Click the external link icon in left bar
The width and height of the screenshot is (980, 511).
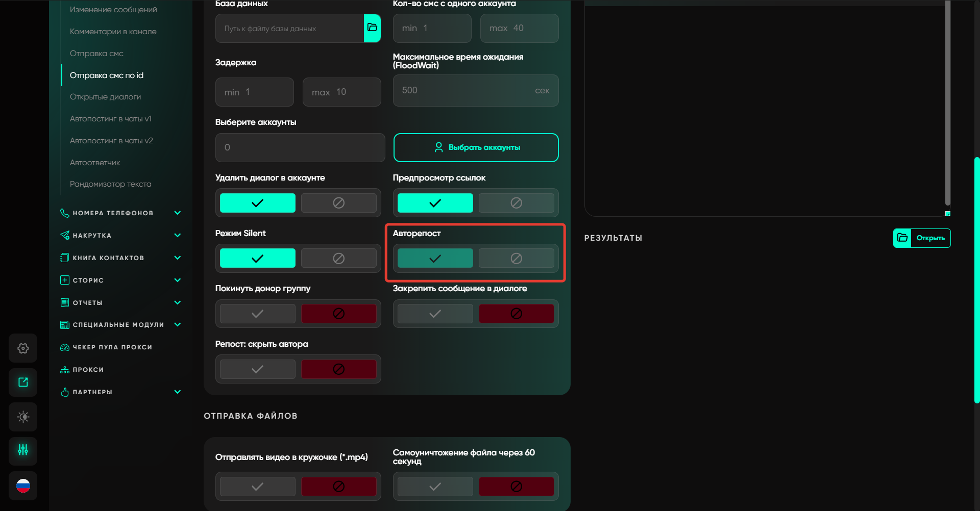[x=23, y=382]
